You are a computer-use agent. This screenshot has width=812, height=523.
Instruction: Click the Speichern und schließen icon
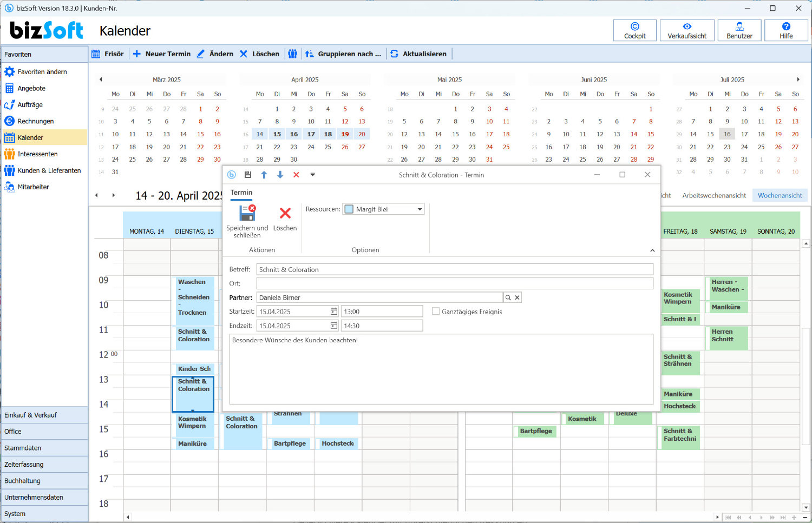tap(247, 213)
